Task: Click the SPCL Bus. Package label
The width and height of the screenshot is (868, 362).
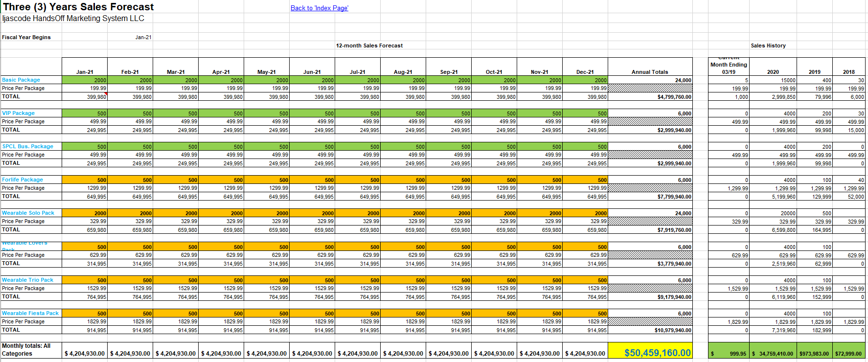Action: [27, 146]
